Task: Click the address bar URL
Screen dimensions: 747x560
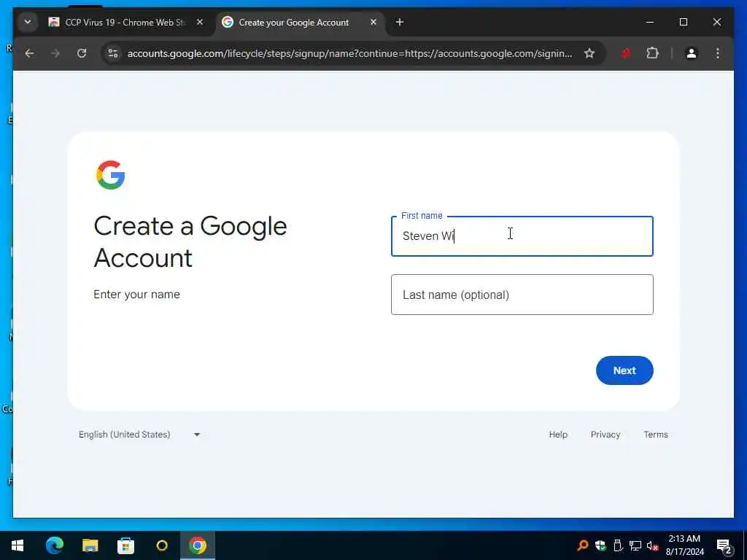Action: coord(349,53)
